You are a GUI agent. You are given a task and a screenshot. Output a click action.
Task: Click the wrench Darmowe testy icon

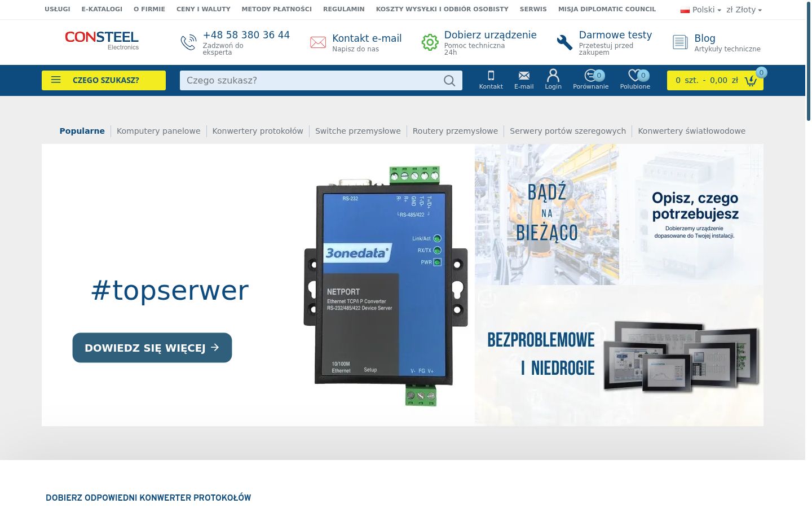[564, 42]
